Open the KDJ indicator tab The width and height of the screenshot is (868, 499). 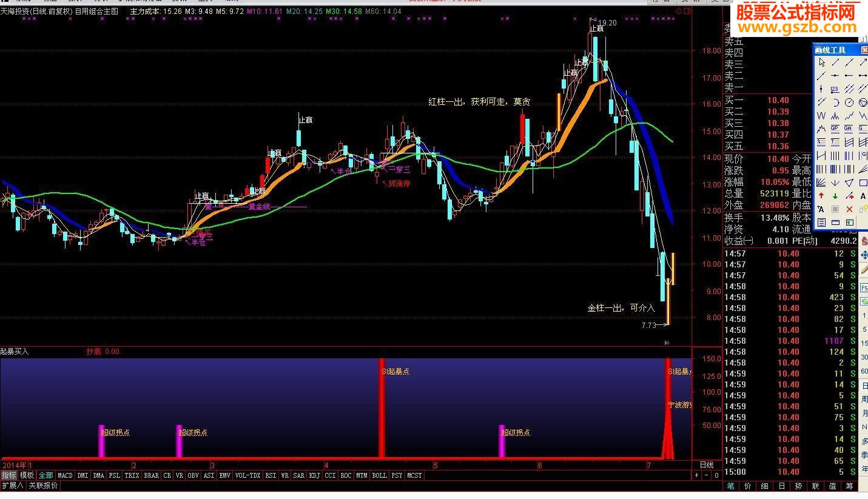[x=314, y=475]
